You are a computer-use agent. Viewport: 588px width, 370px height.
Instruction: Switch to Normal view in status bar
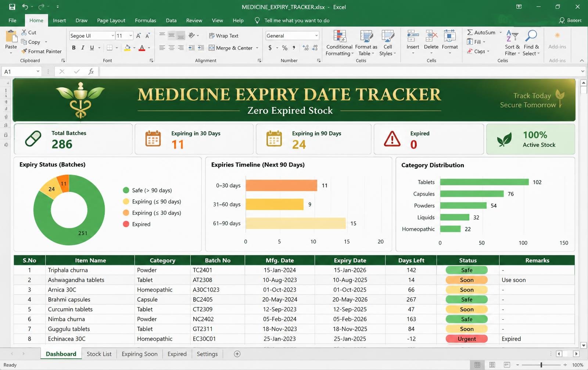coord(477,365)
